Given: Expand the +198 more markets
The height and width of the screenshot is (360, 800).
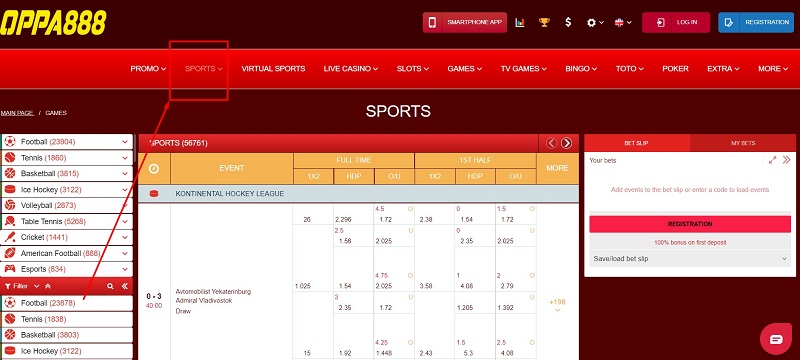Looking at the screenshot, I should [557, 305].
